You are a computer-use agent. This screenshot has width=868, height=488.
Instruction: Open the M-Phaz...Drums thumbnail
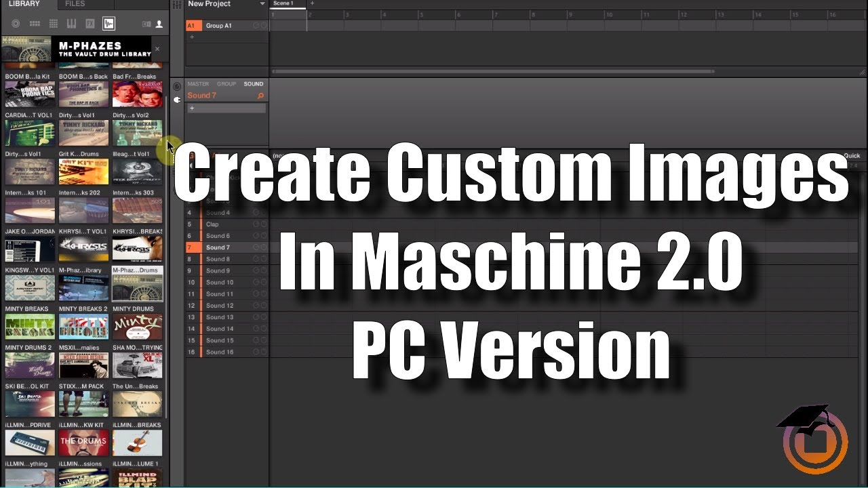[137, 287]
